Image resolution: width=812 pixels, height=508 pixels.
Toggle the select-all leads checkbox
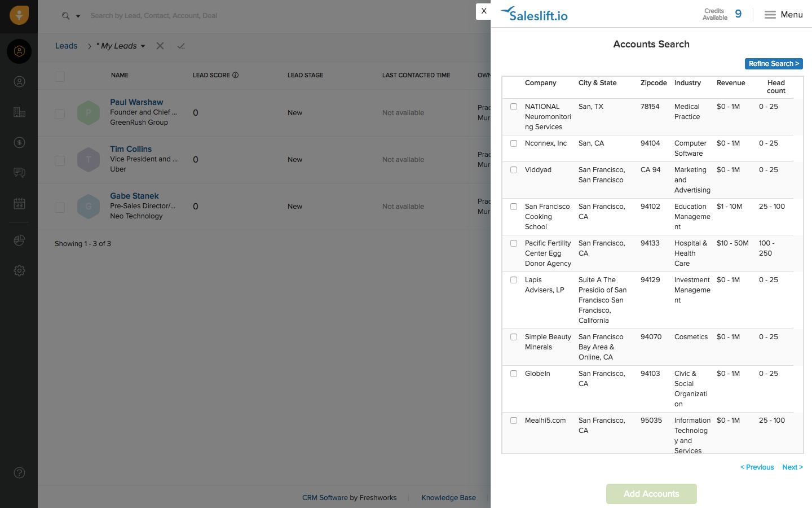click(x=60, y=77)
